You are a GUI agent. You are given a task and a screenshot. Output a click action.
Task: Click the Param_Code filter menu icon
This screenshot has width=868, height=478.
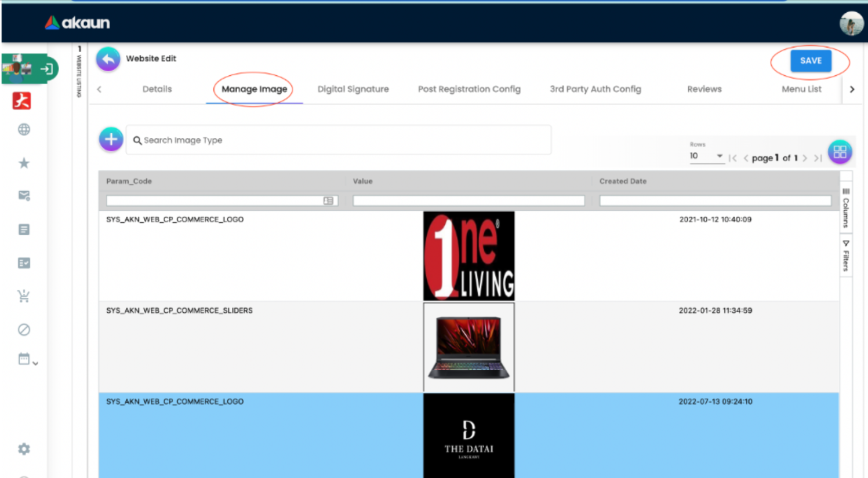(x=328, y=200)
